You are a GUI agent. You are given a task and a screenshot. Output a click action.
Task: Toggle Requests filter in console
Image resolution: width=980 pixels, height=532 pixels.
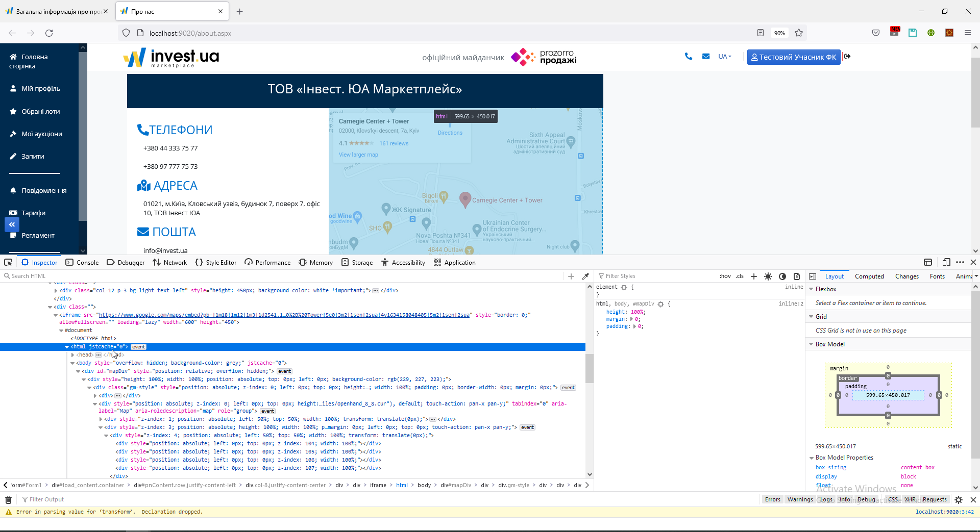935,500
